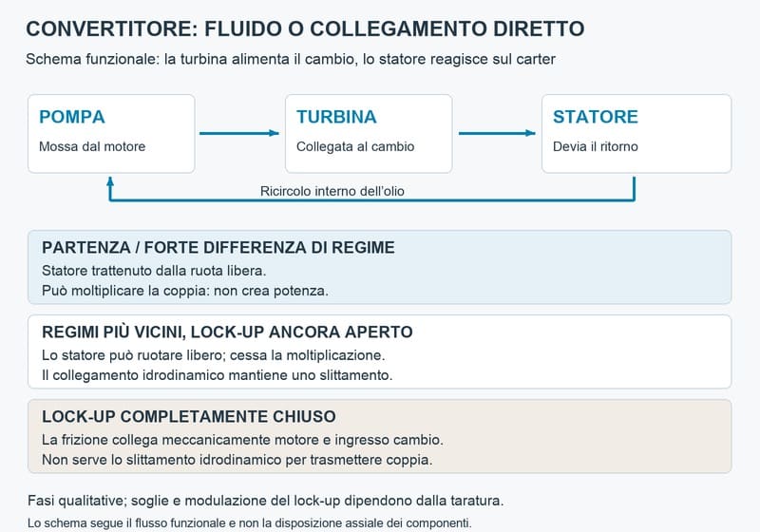Viewport: 760px width, 532px height.
Task: Click 'Statore trattenuto dalla ruota libera.' line
Action: coord(154,271)
